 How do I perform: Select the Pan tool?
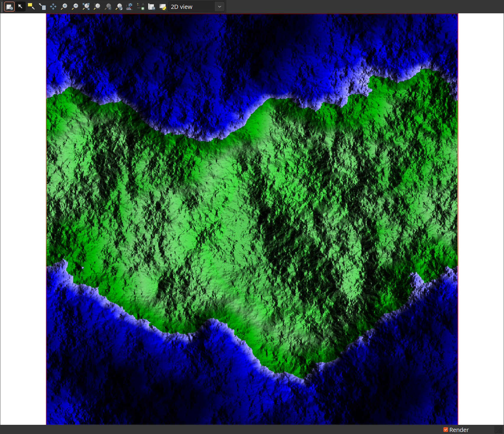(x=53, y=7)
